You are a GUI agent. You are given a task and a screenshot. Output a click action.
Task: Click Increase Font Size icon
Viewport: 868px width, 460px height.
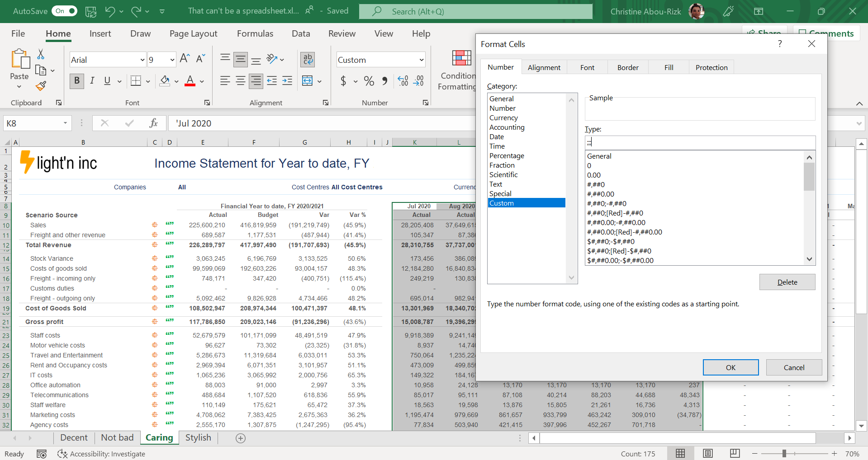[x=185, y=59]
